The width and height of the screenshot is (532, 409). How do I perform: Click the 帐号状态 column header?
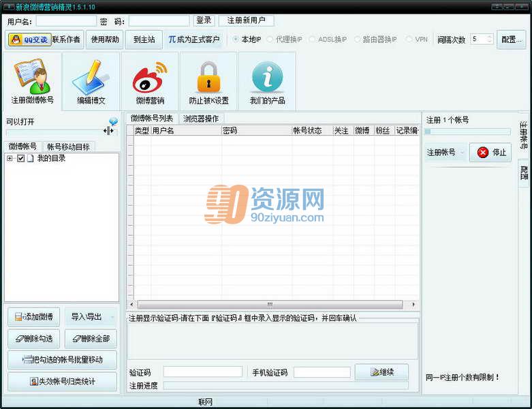tap(312, 131)
